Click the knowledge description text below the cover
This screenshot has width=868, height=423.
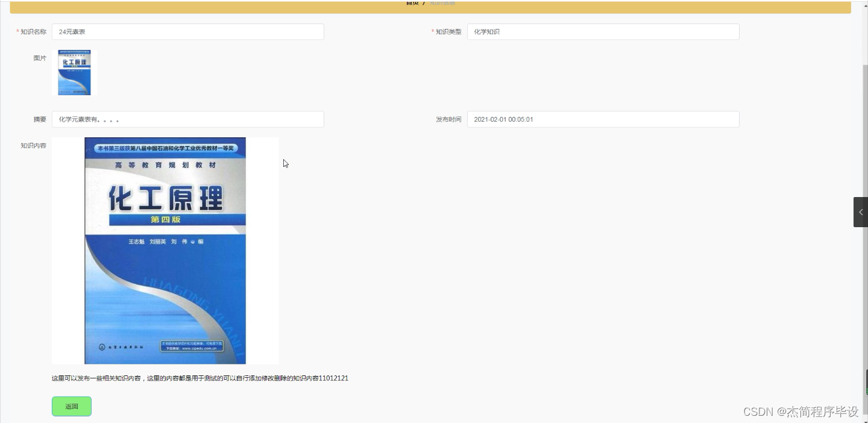point(200,378)
